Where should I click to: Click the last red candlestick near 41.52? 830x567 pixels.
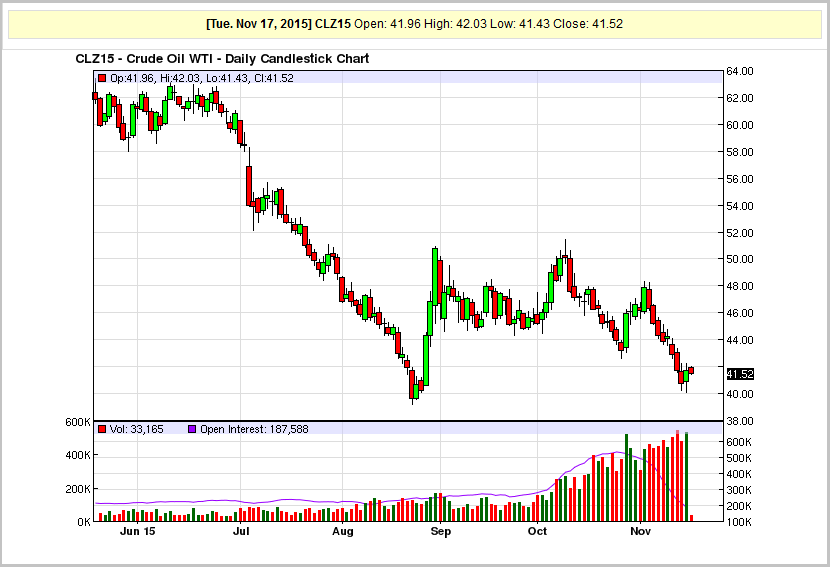click(691, 371)
